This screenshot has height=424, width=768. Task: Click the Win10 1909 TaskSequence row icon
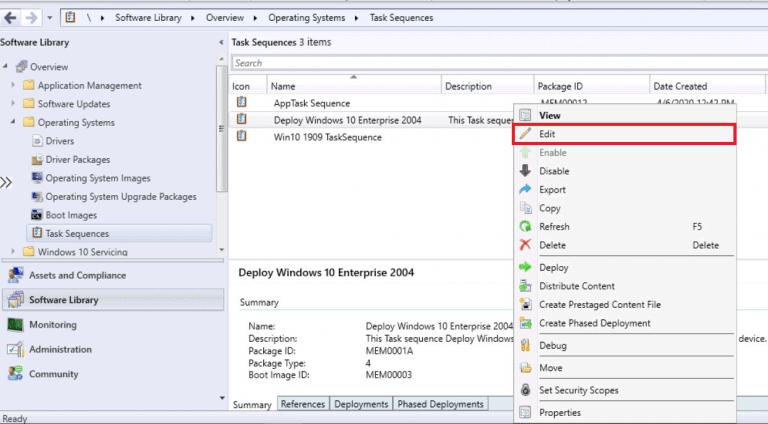241,137
